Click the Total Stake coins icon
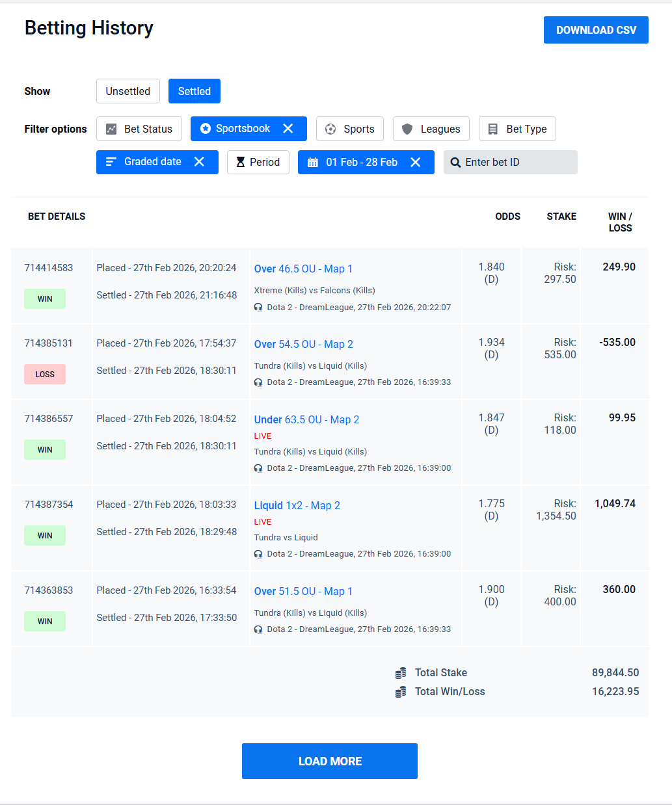Viewport: 672px width, 805px height. tap(401, 673)
